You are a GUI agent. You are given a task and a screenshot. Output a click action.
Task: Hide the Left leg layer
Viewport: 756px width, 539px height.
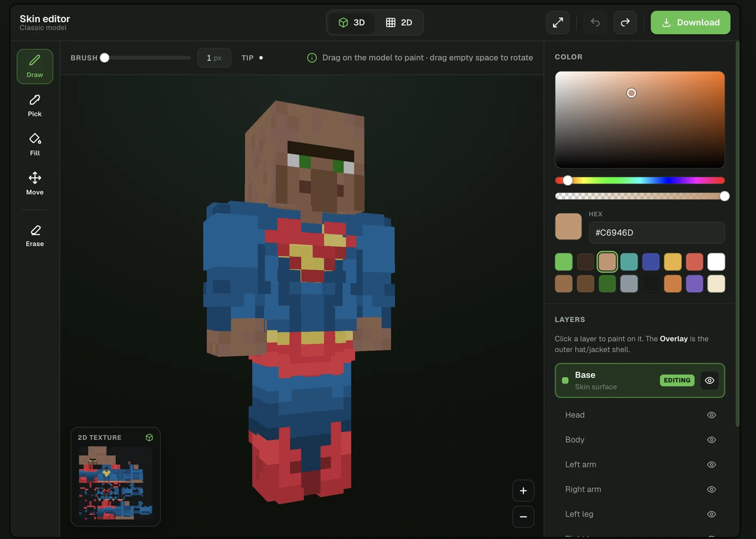pyautogui.click(x=711, y=514)
